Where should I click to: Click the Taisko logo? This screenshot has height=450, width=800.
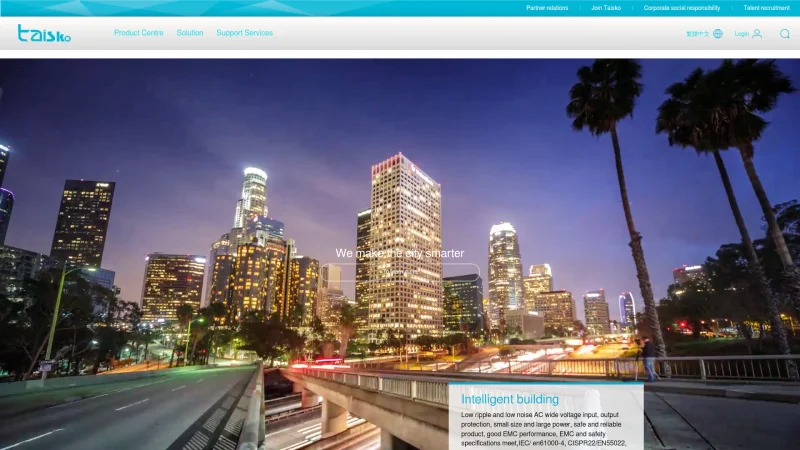[x=44, y=33]
